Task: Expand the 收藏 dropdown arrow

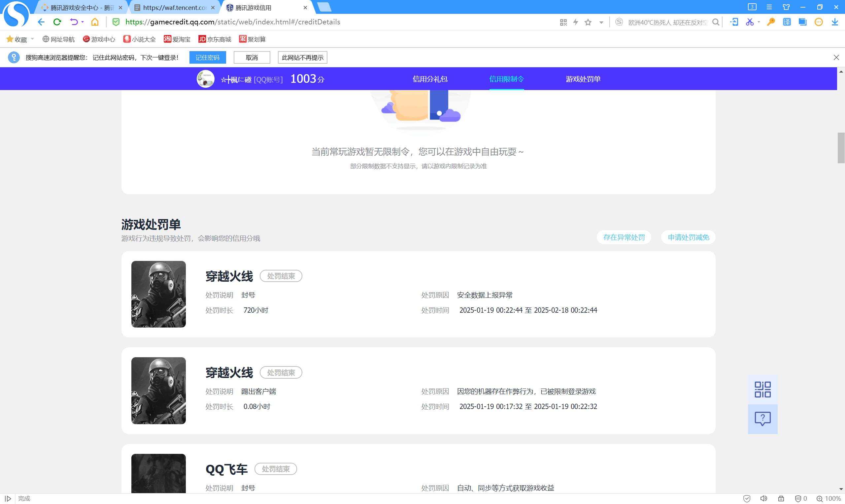Action: (32, 39)
